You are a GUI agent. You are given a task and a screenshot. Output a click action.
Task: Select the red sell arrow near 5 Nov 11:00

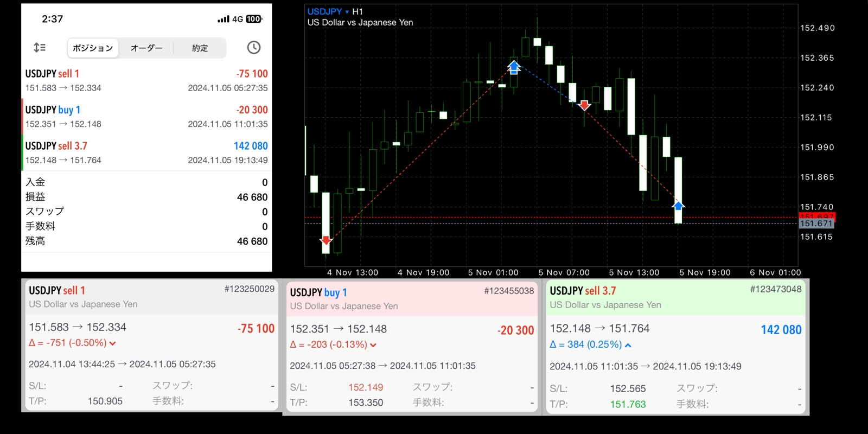tap(584, 105)
